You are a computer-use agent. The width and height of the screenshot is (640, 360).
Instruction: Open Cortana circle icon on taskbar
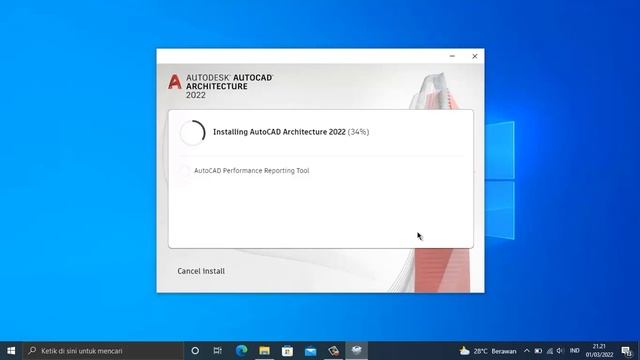(195, 351)
